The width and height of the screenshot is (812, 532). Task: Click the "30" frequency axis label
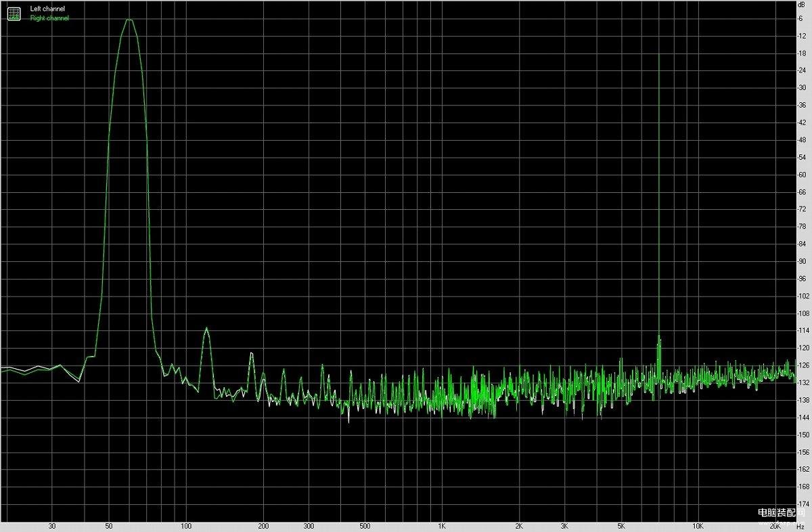click(x=52, y=526)
